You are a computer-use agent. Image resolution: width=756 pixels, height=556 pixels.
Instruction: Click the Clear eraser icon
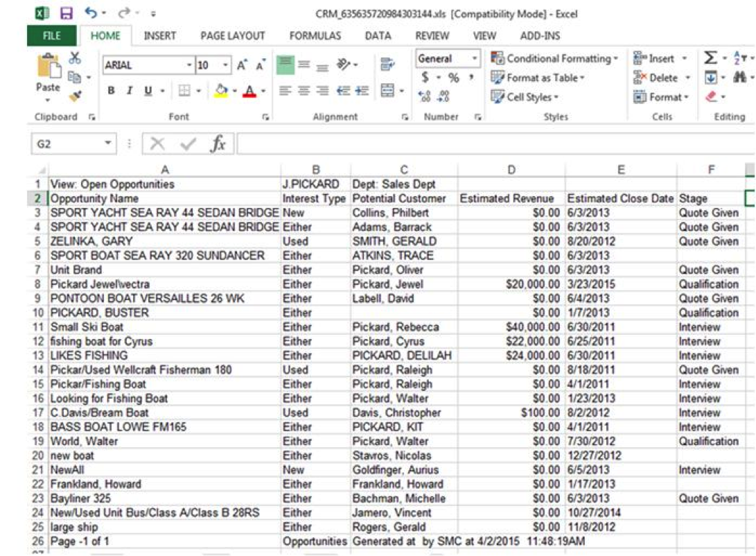[711, 97]
